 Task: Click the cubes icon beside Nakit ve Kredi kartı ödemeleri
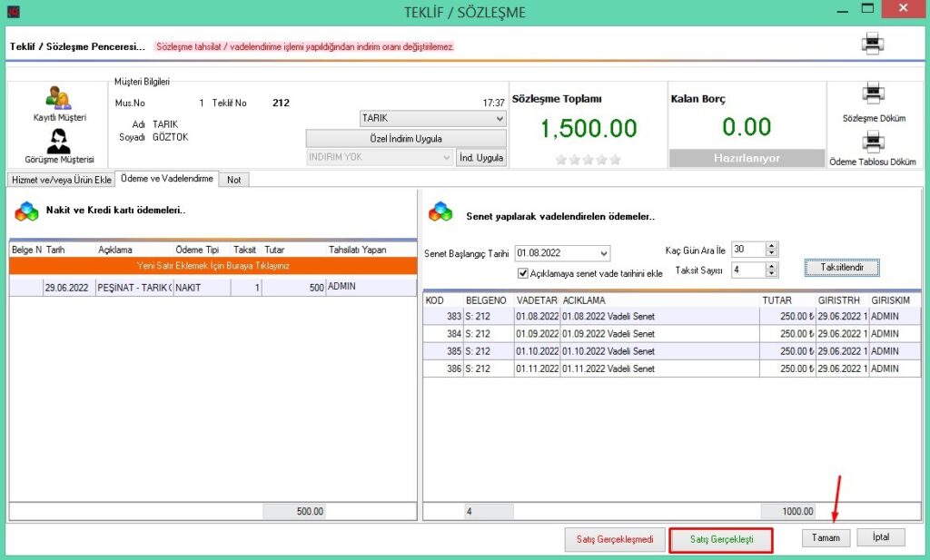25,211
